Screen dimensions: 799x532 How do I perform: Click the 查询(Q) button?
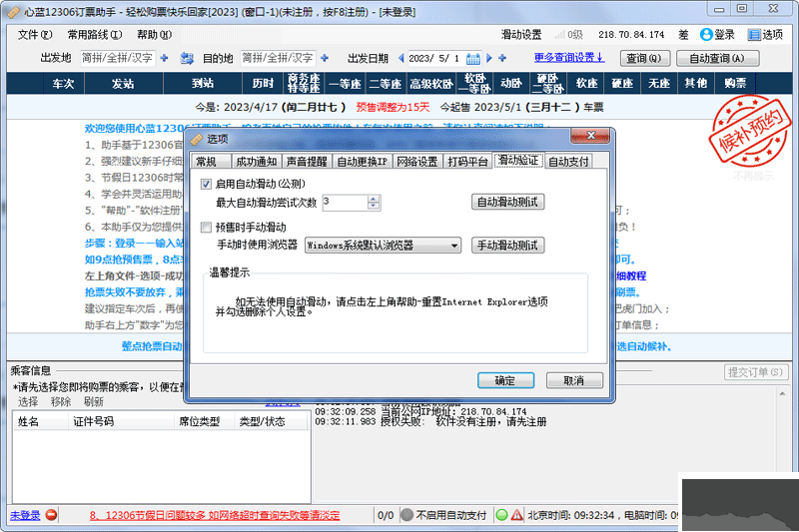[x=644, y=59]
